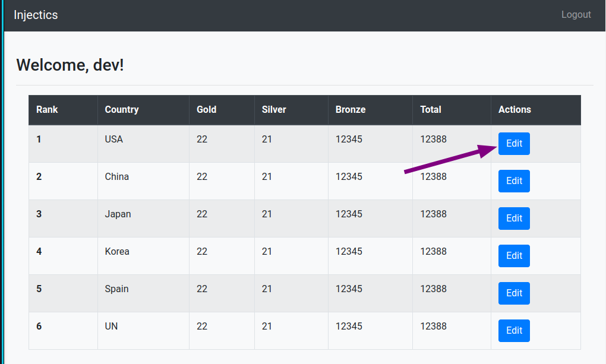Click the USA country name cell
606x364 pixels.
tap(114, 140)
